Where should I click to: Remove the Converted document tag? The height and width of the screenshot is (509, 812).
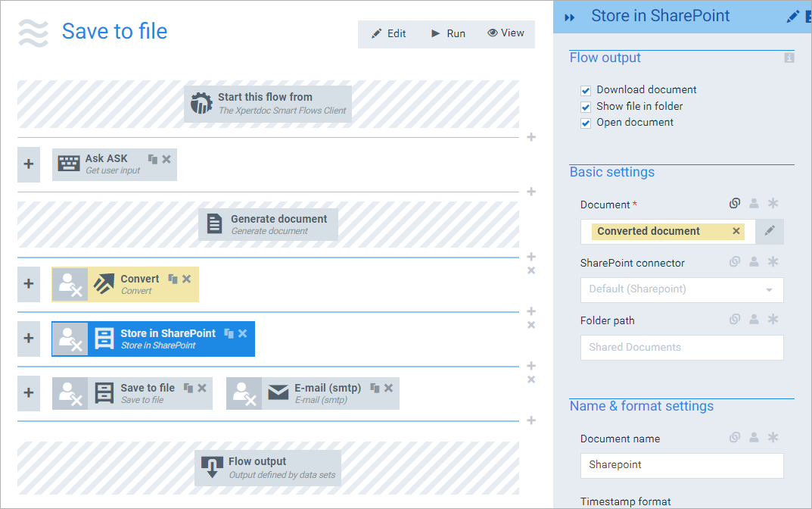[x=736, y=231]
